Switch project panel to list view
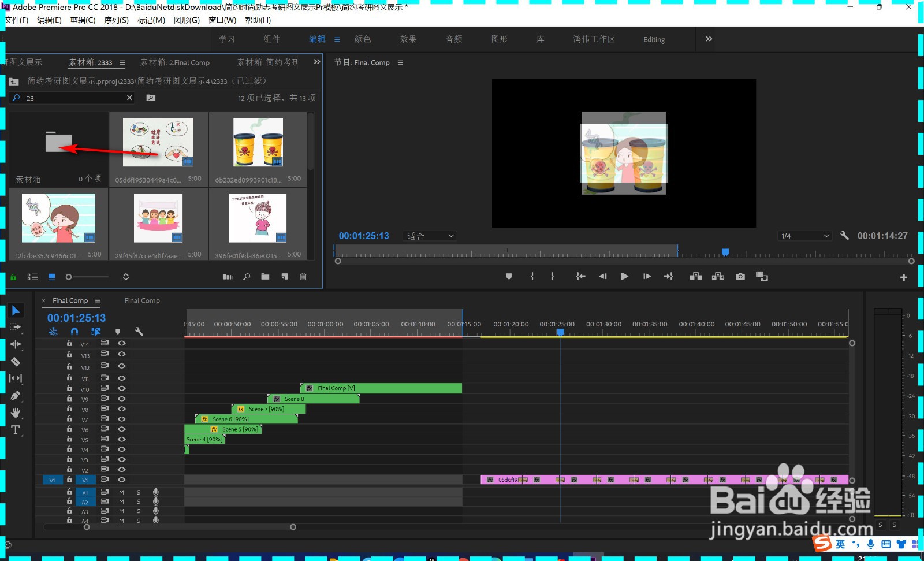This screenshot has width=924, height=561. tap(32, 277)
